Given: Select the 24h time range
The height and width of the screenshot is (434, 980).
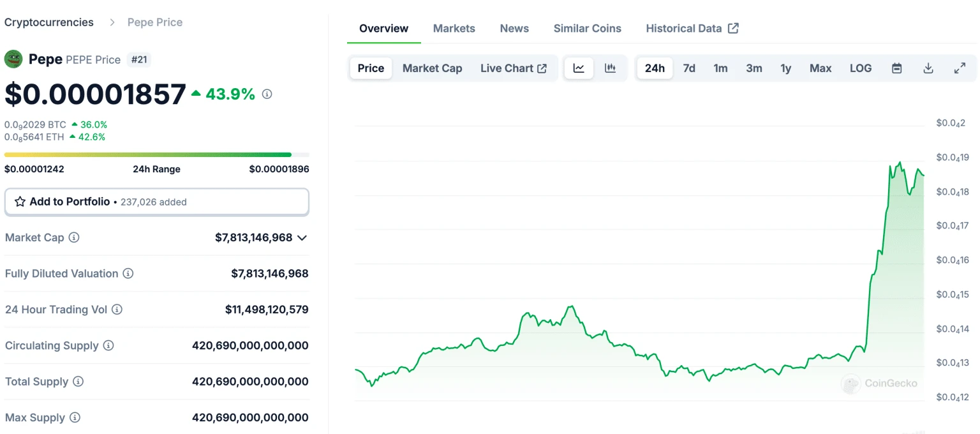Looking at the screenshot, I should [x=655, y=68].
